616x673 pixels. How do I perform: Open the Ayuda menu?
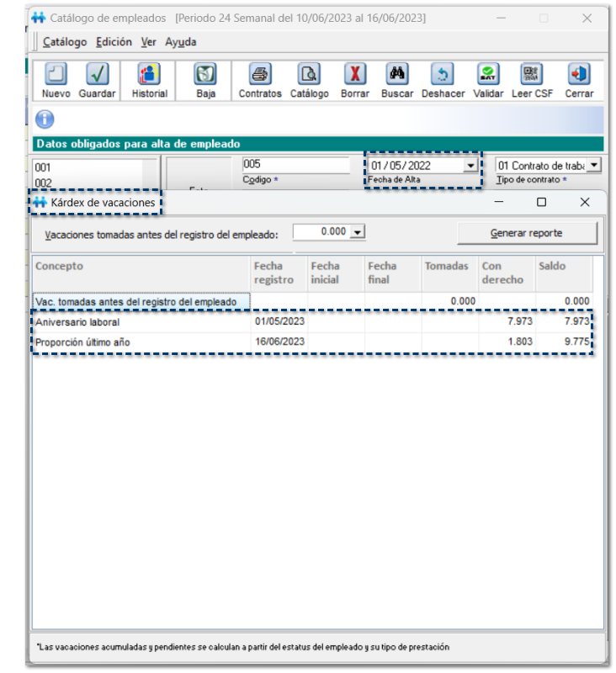(x=181, y=42)
